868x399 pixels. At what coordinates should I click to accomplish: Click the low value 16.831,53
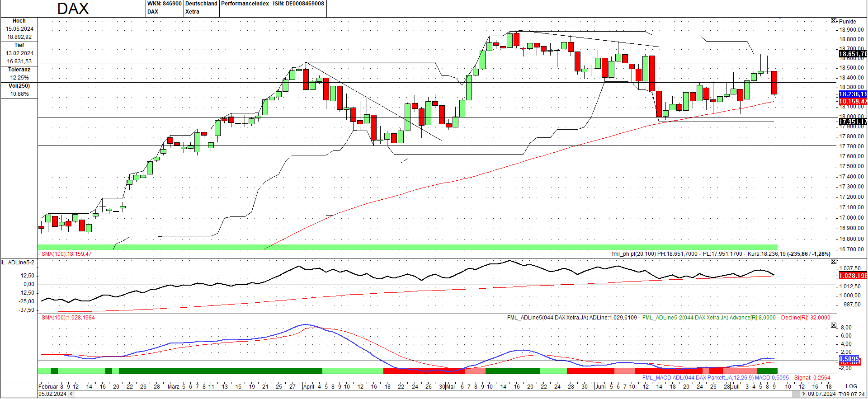(19, 61)
